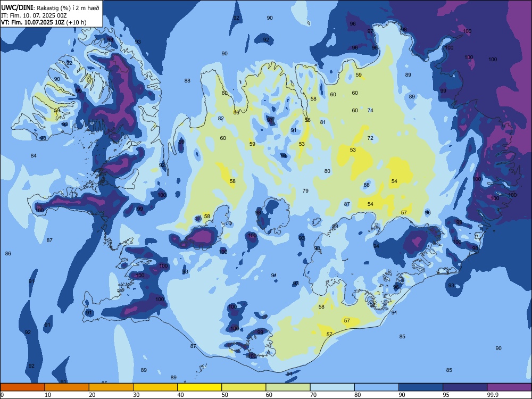This screenshot has width=532, height=399.
Task: Click the '30' label on the color scale
Action: click(x=136, y=395)
